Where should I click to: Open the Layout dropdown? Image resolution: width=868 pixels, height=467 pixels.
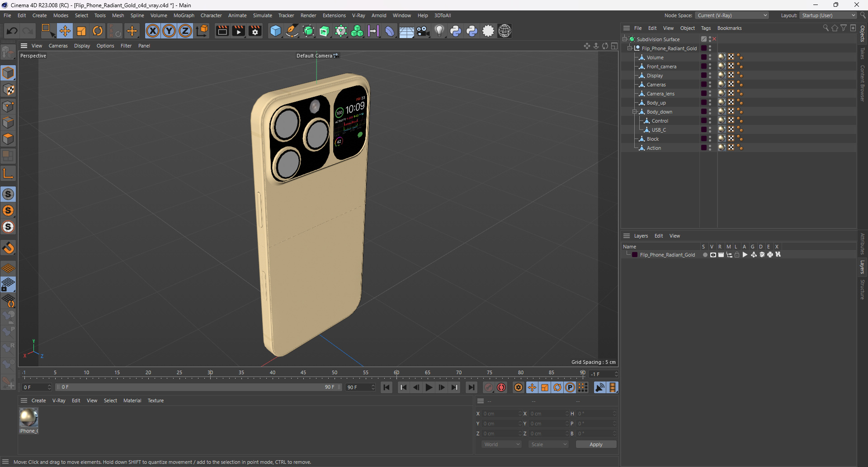(828, 15)
